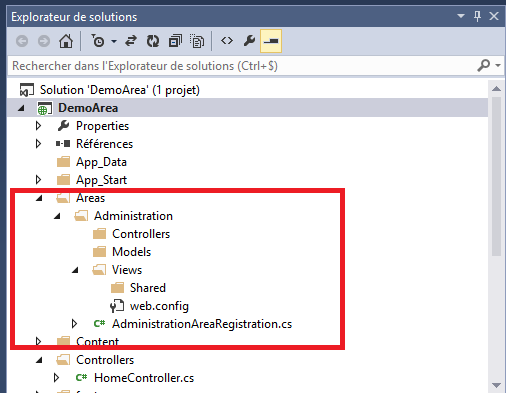
Task: Select the Areas folder
Action: click(x=90, y=198)
